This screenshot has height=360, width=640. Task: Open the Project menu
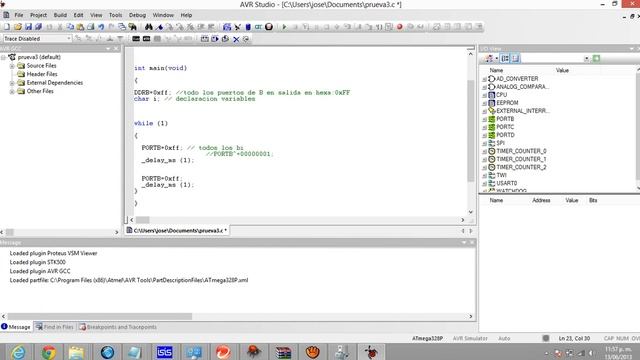38,15
